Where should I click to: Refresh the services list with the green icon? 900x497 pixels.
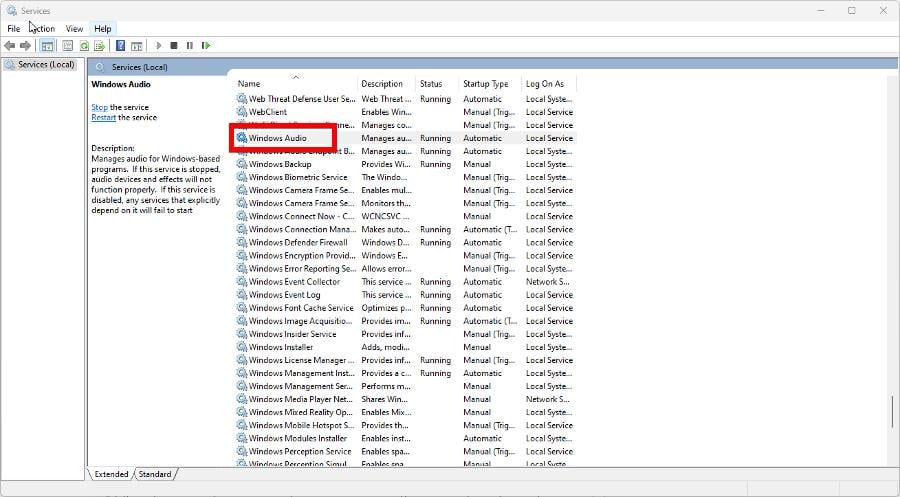point(84,45)
